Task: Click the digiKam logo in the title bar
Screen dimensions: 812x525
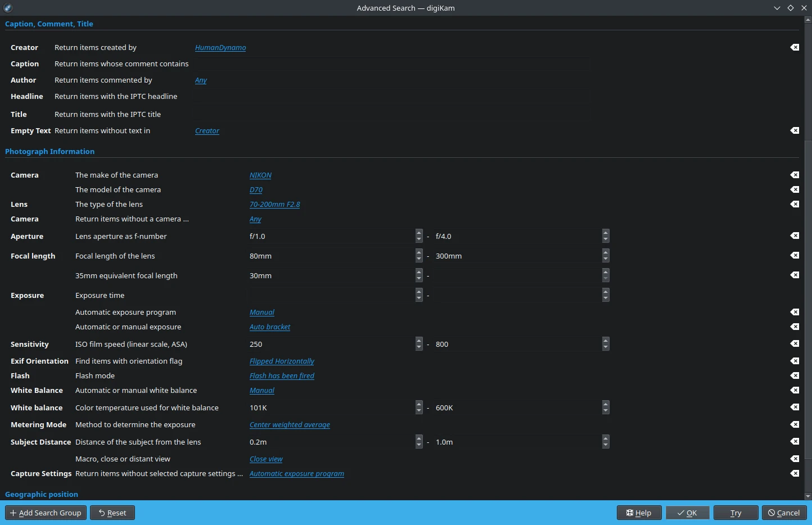Action: [8, 8]
